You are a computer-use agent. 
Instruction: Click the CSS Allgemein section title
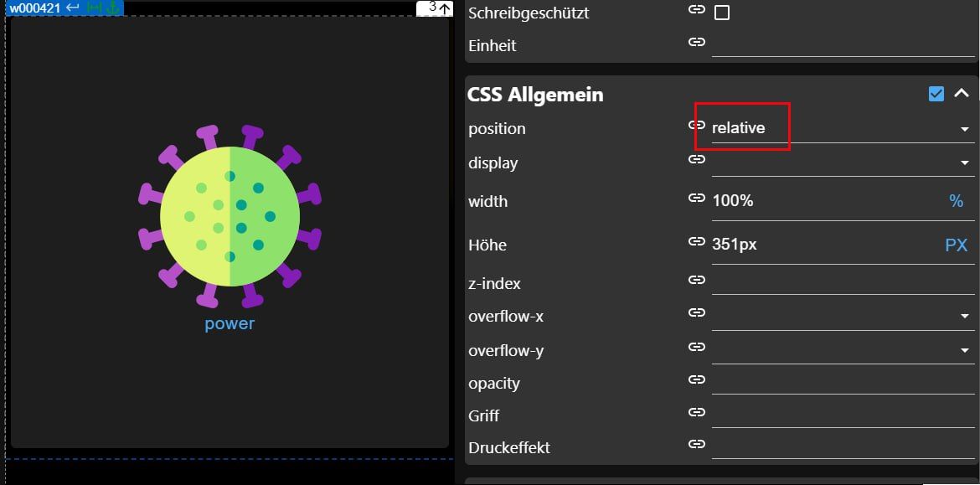point(535,95)
